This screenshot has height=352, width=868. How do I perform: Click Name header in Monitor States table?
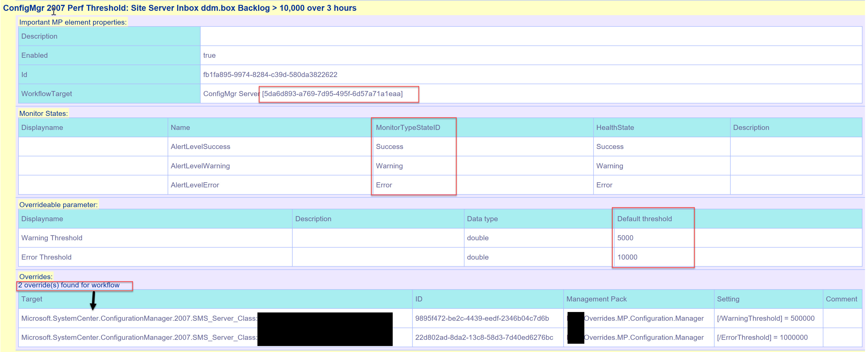click(180, 127)
